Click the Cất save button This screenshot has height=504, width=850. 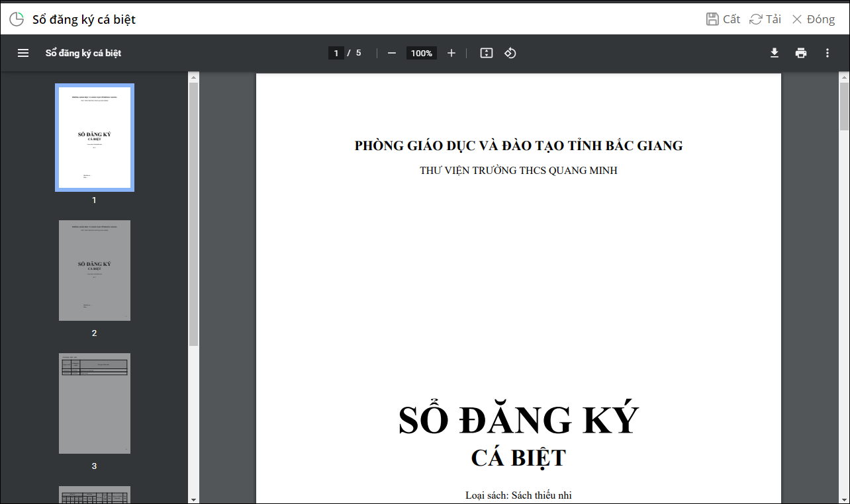[723, 19]
